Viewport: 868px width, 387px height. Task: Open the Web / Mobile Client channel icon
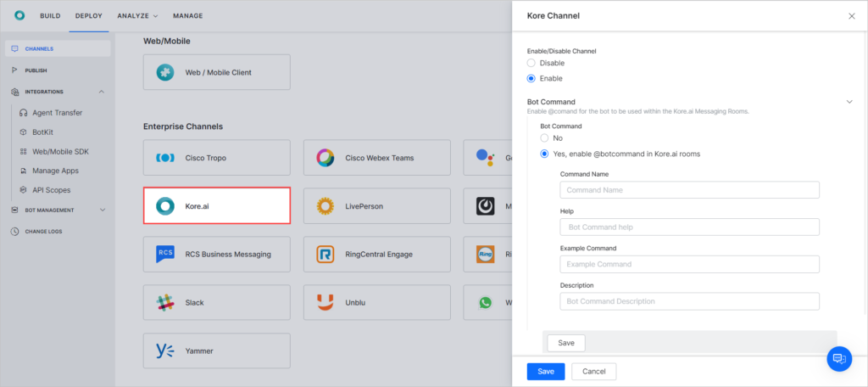(165, 72)
